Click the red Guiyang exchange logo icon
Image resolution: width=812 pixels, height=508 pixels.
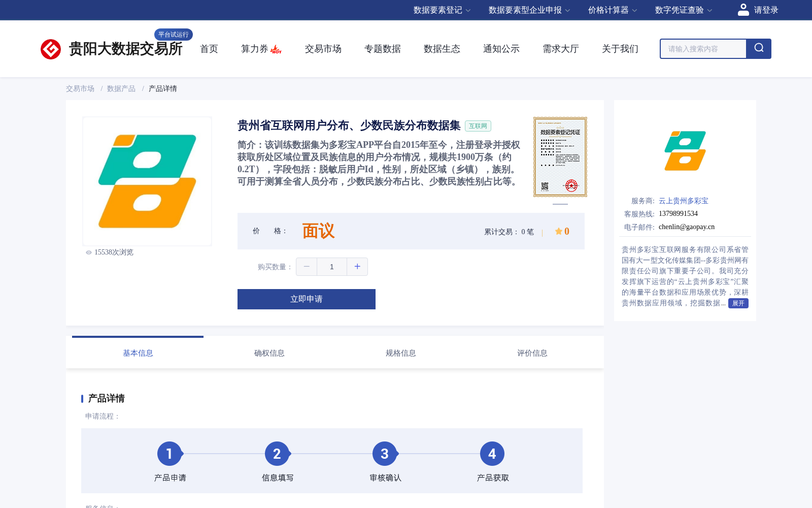tap(51, 49)
